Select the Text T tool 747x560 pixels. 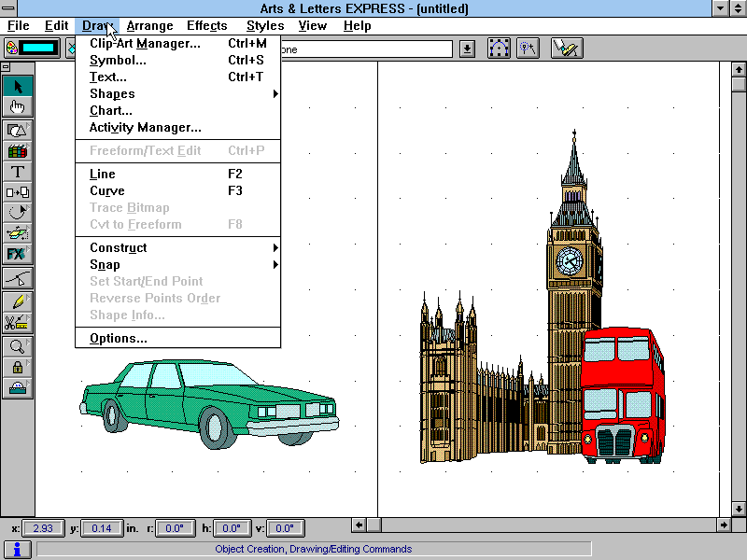click(x=18, y=172)
